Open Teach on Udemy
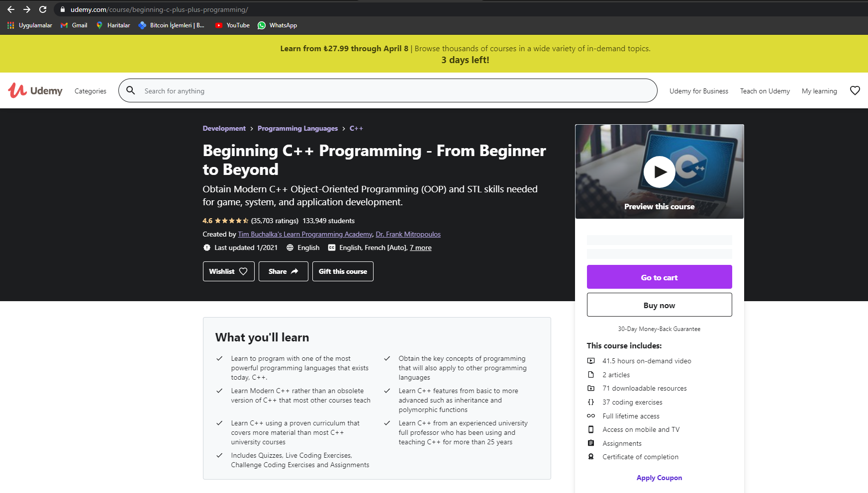The width and height of the screenshot is (868, 493). pos(765,91)
